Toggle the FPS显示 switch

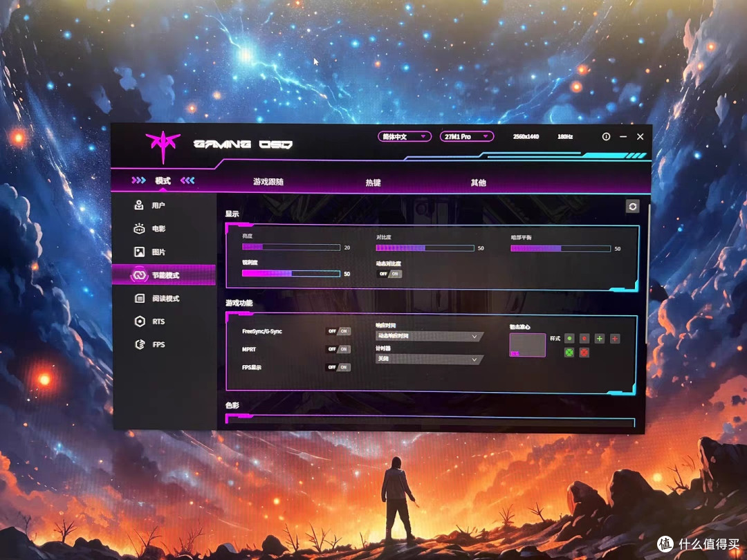pos(338,367)
